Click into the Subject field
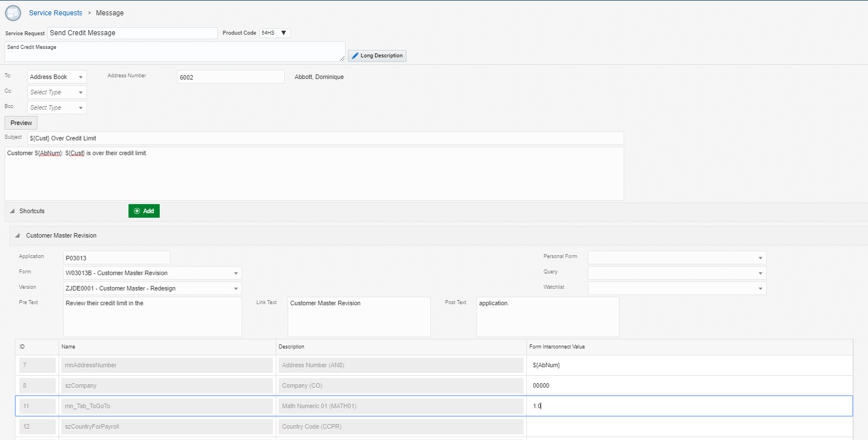This screenshot has width=868, height=440. pyautogui.click(x=325, y=138)
